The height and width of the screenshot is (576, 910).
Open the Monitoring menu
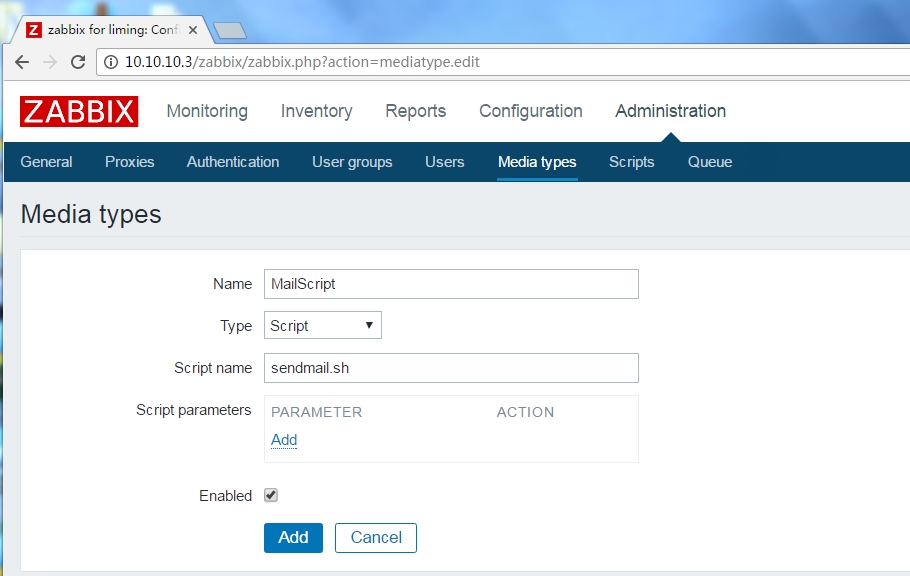pyautogui.click(x=207, y=111)
